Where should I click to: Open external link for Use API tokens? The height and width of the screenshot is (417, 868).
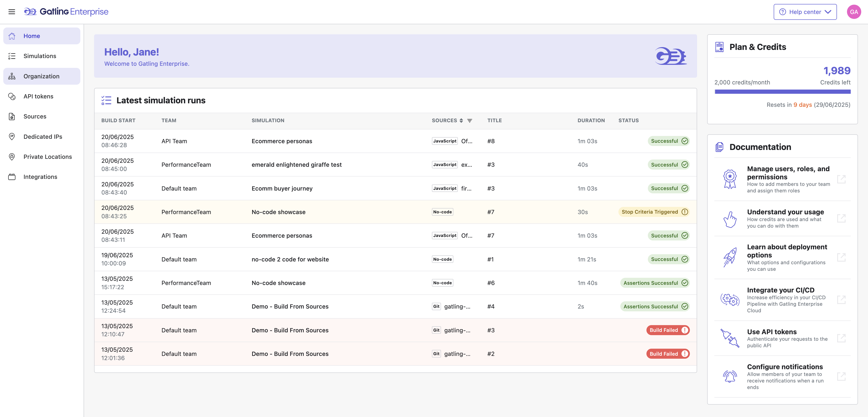[841, 338]
